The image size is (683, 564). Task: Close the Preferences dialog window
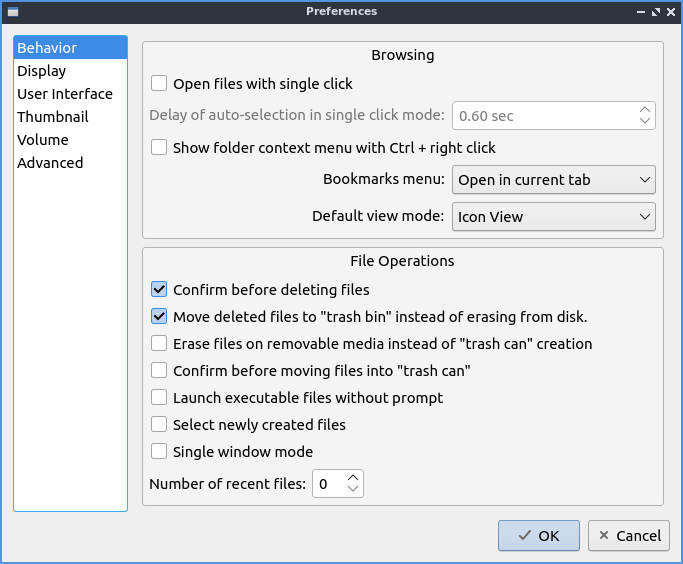[671, 11]
